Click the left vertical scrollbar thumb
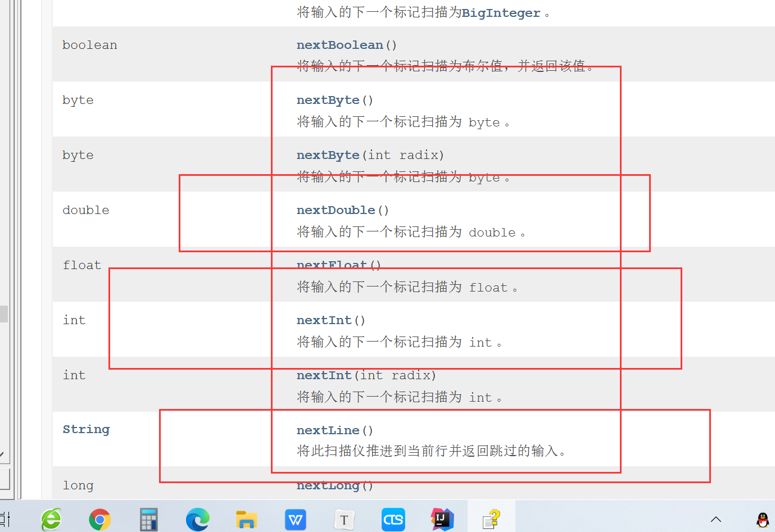775x532 pixels. click(3, 313)
